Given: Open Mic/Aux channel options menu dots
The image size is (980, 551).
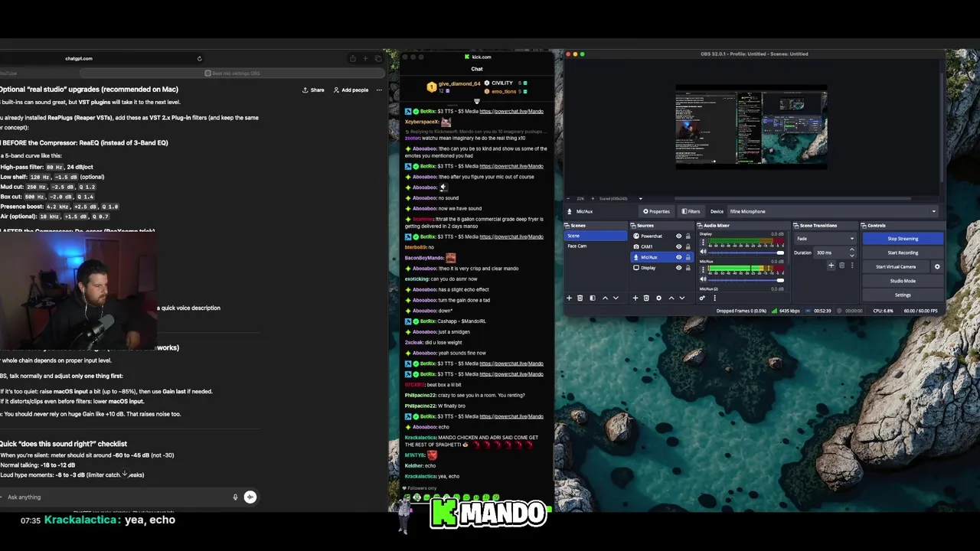Looking at the screenshot, I should pyautogui.click(x=703, y=269).
